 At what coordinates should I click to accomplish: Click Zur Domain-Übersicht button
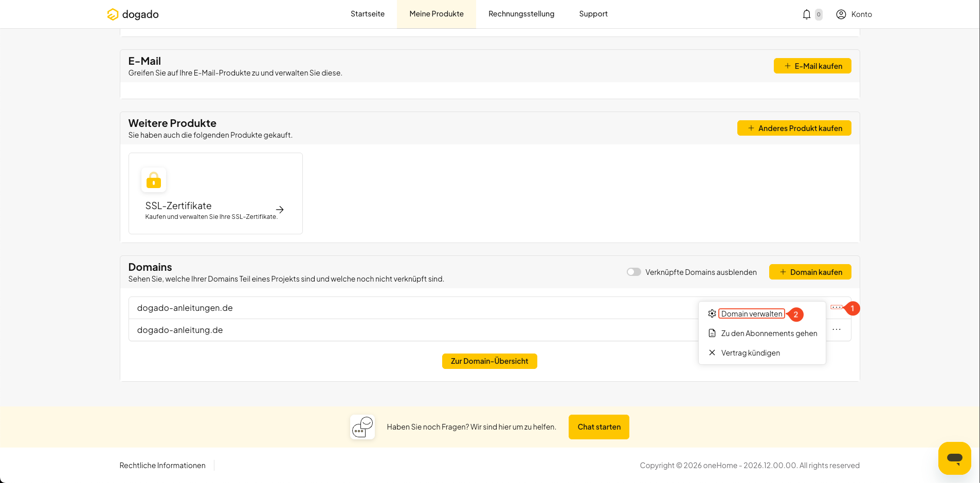(489, 361)
